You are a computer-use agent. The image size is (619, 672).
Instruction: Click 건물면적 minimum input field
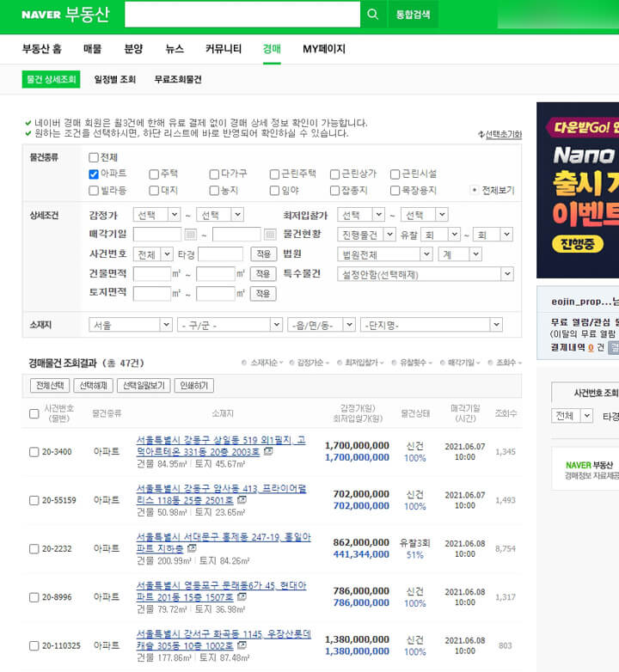click(152, 274)
